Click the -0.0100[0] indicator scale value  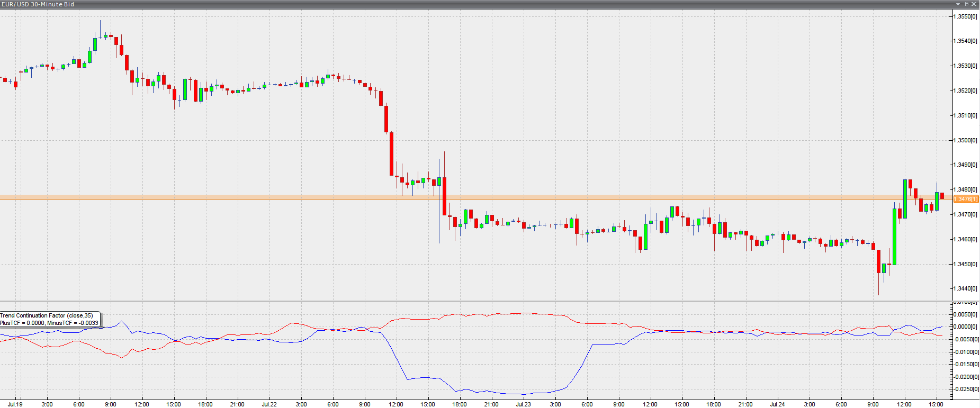point(966,352)
